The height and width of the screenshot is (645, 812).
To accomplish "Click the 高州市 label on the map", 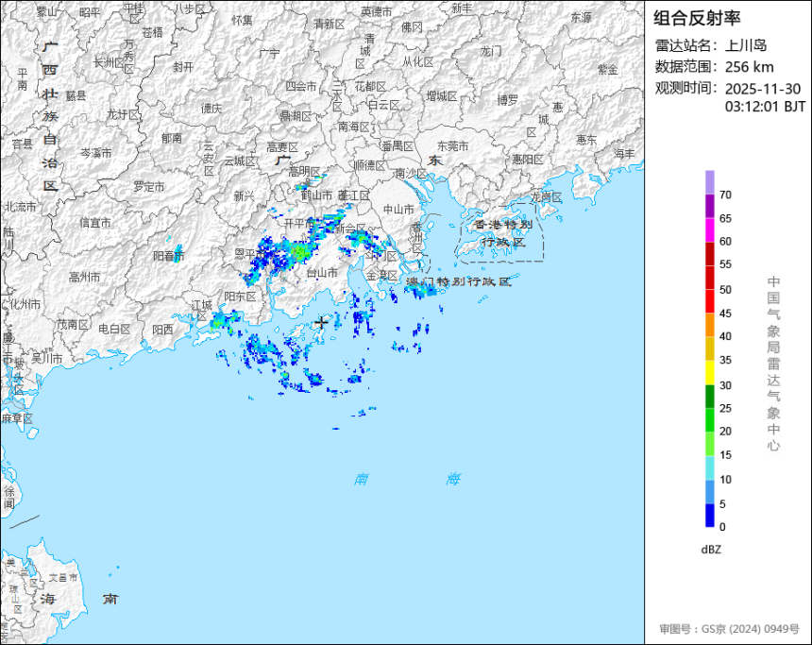I will (84, 278).
